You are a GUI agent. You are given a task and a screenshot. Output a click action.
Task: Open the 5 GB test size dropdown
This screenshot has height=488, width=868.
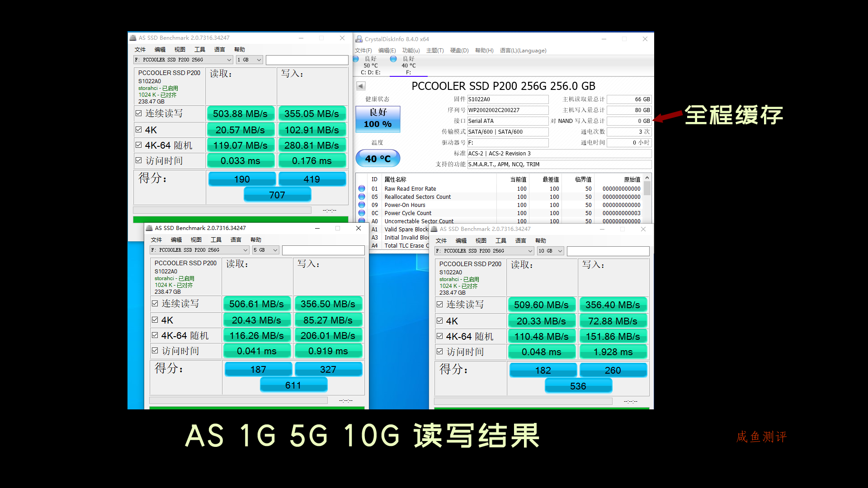click(266, 250)
